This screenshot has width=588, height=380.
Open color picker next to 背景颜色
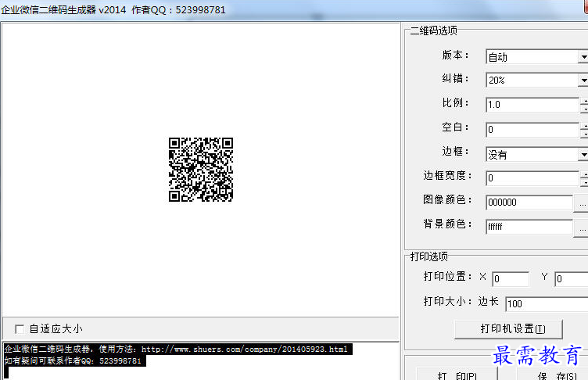click(x=581, y=228)
